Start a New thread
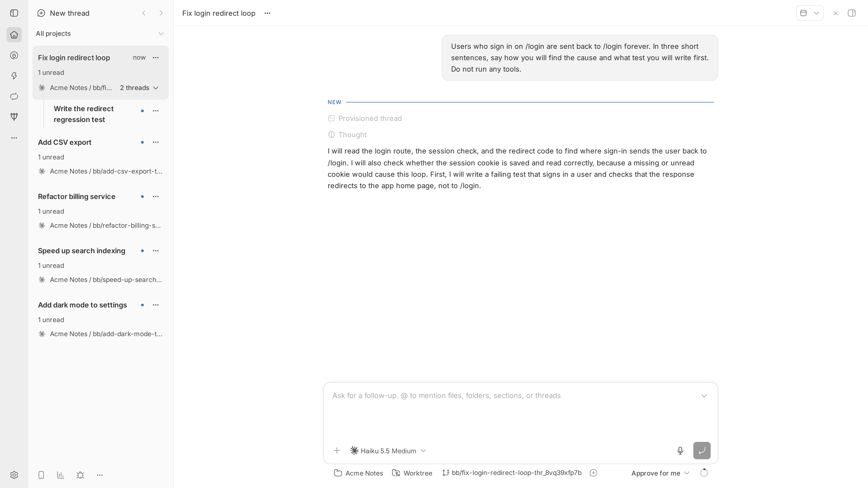This screenshot has width=868, height=488. tap(63, 13)
